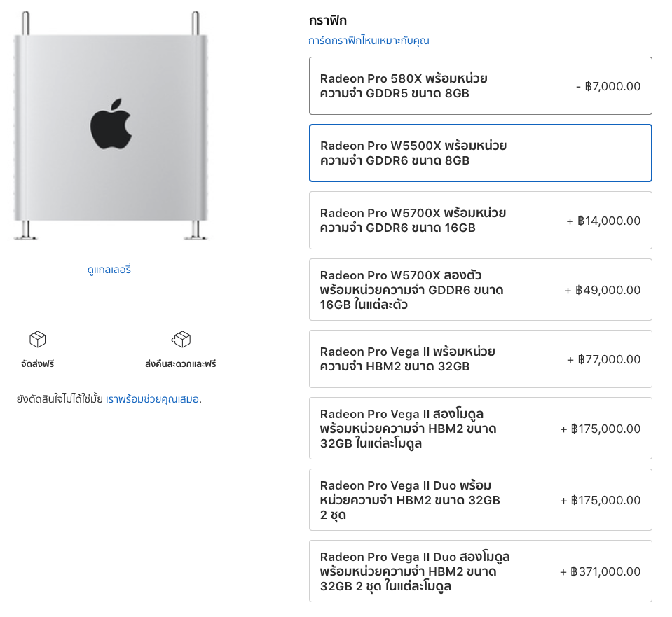The image size is (672, 617).
Task: Select single Radeon Pro Vega II Duo
Action: [480, 500]
